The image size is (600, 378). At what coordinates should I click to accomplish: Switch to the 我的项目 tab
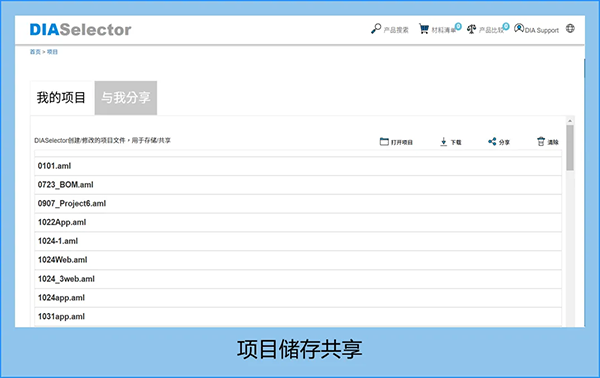click(62, 98)
